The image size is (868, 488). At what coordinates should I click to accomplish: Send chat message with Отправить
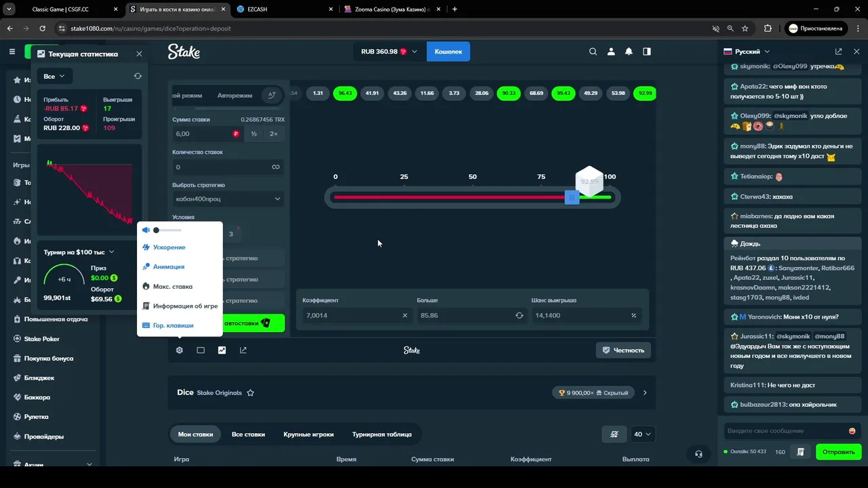839,452
